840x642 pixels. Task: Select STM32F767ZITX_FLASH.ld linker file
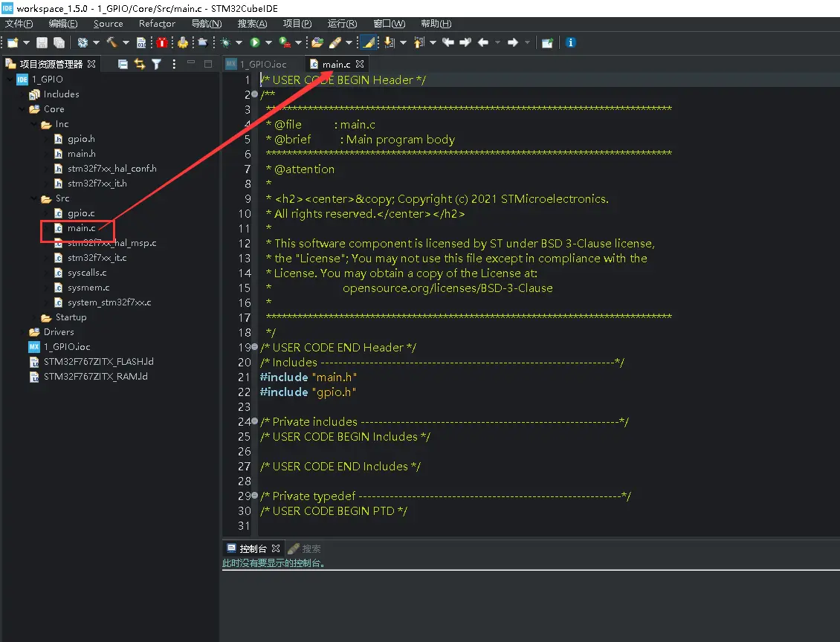[98, 362]
